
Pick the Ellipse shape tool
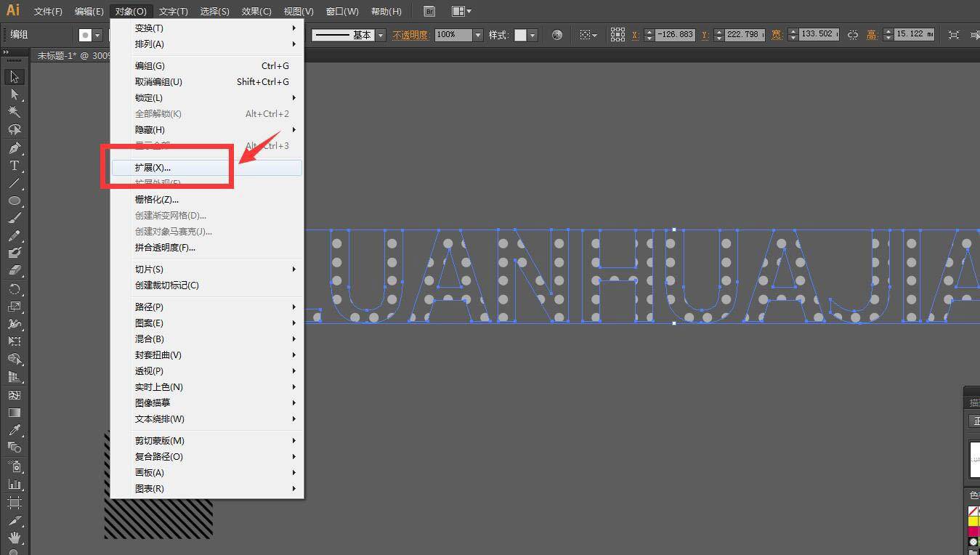tap(14, 200)
